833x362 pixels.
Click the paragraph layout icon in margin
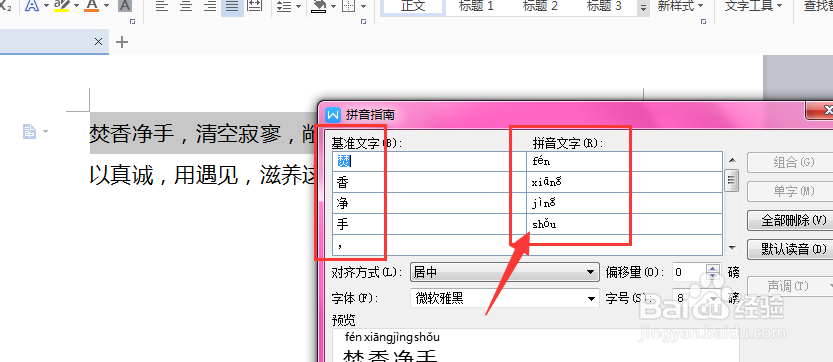(29, 131)
